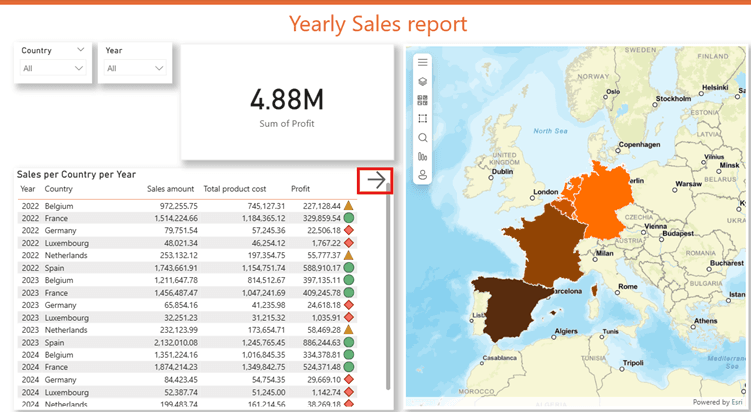Click orange triangle icon in 2022 Netherlands row

pyautogui.click(x=349, y=255)
